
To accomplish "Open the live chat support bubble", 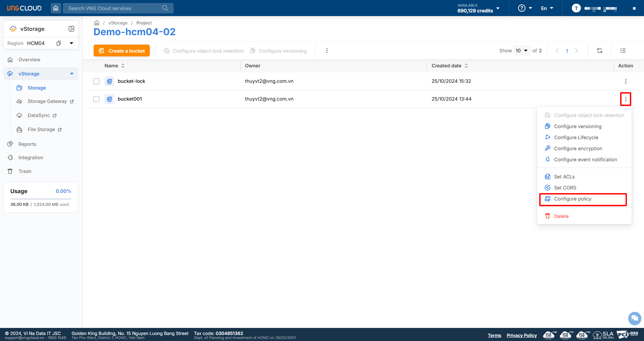I will pyautogui.click(x=634, y=318).
